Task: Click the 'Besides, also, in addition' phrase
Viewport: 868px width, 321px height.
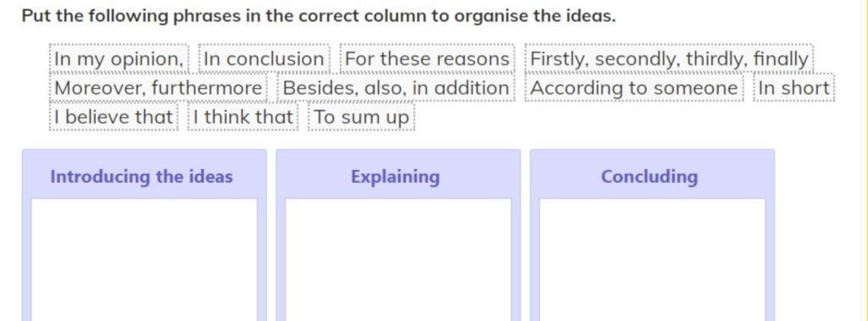Action: 396,88
